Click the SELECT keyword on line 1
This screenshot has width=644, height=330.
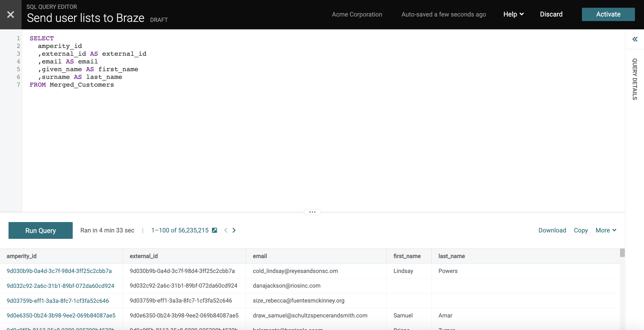42,38
